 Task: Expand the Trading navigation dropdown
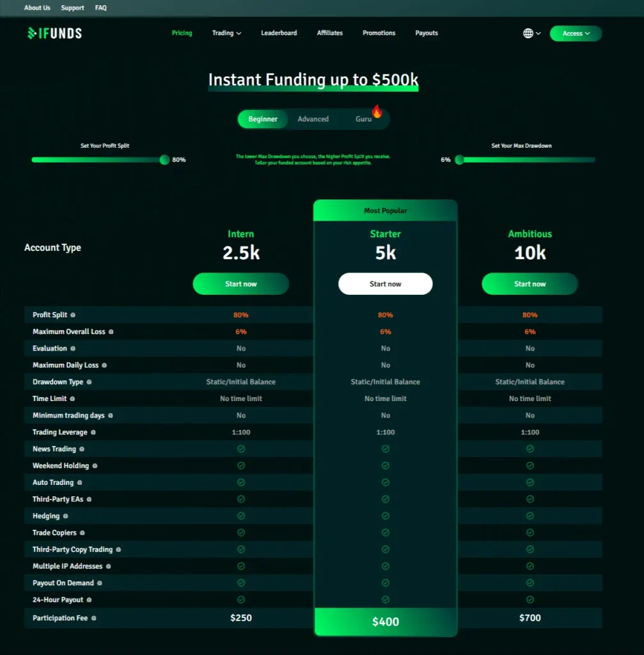coord(226,33)
